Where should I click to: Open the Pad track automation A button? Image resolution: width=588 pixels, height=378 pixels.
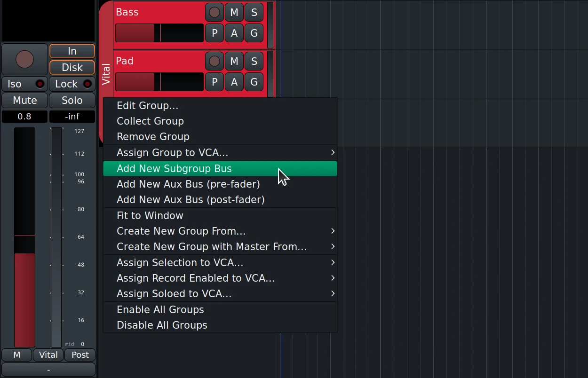234,82
